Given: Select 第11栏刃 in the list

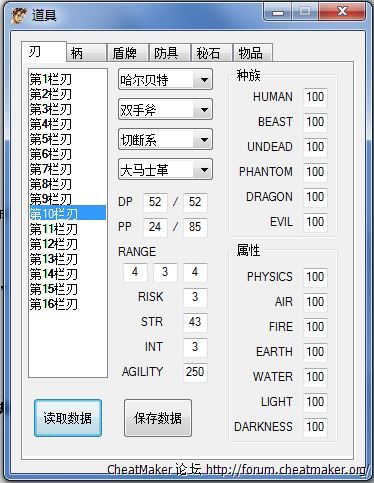Looking at the screenshot, I should pos(68,229).
